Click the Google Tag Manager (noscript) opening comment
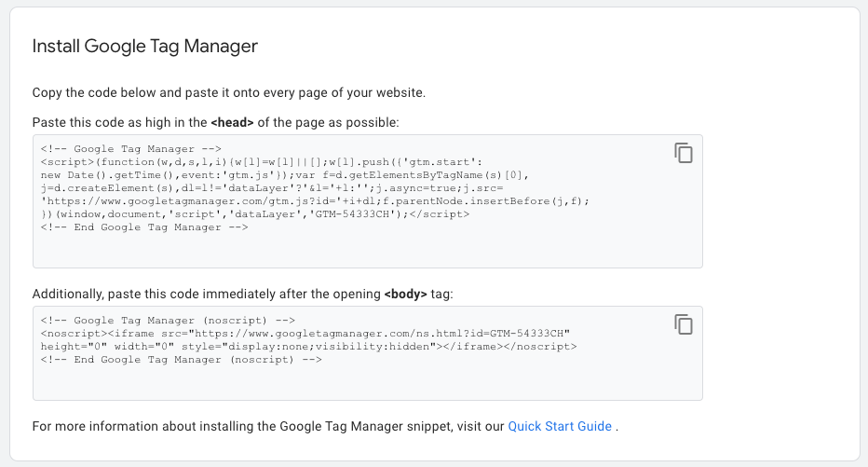868x467 pixels. point(168,321)
